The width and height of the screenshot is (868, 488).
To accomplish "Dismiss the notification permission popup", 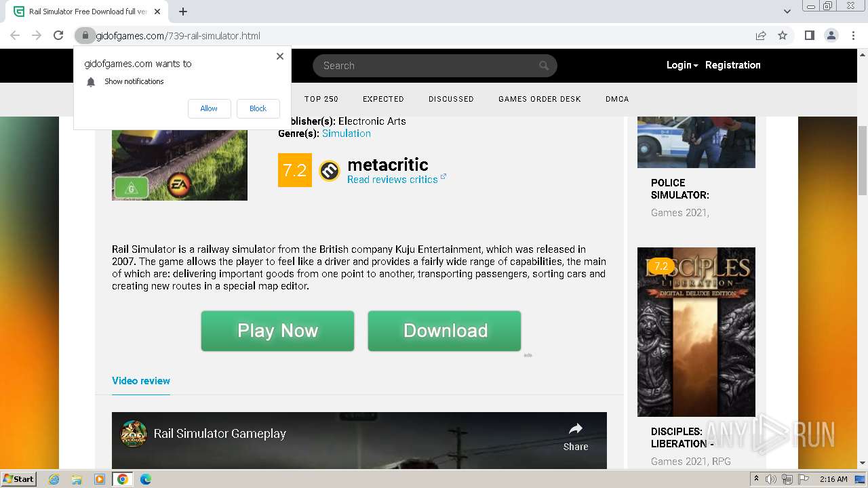I will click(279, 56).
